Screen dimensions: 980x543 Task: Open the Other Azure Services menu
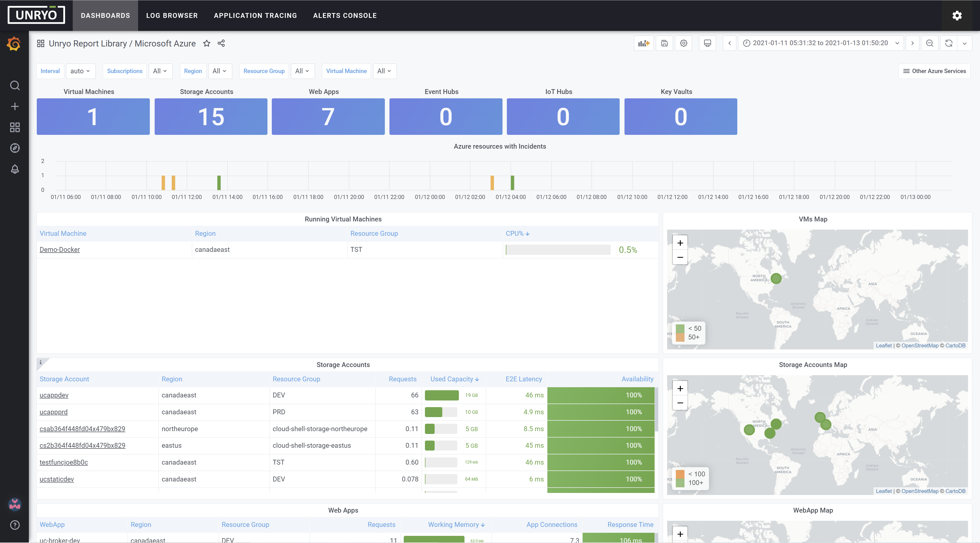click(934, 71)
